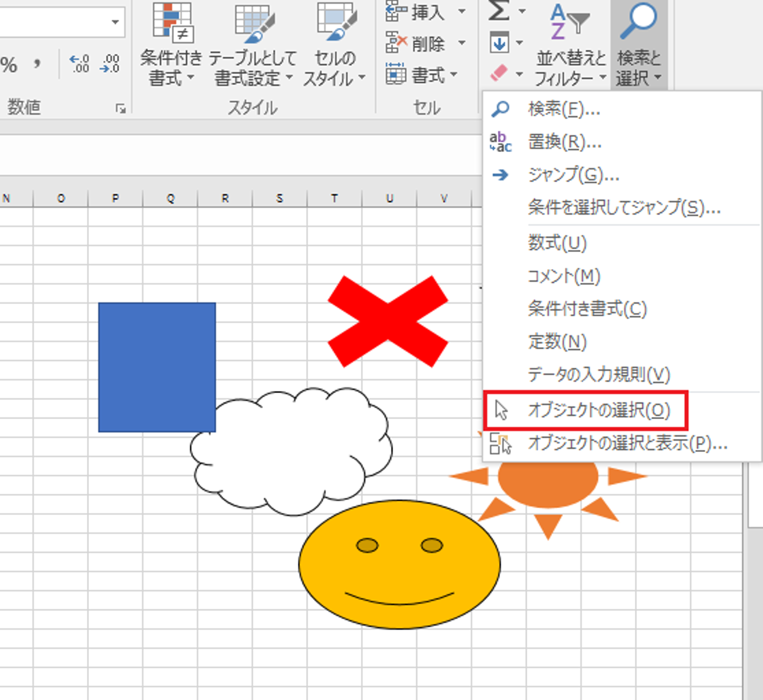Expand the Fill dropdown arrow
This screenshot has width=763, height=700.
519,43
